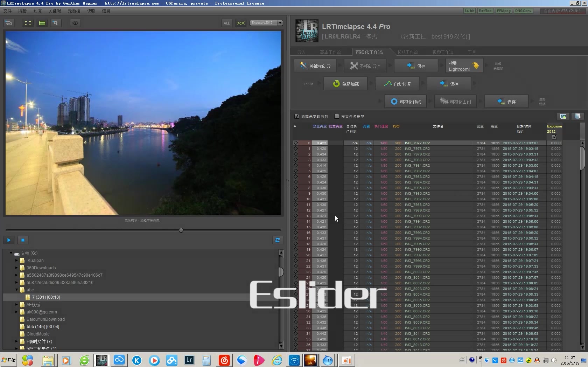The height and width of the screenshot is (367, 588).
Task: Click the magnifier zoom icon
Action: (x=55, y=23)
